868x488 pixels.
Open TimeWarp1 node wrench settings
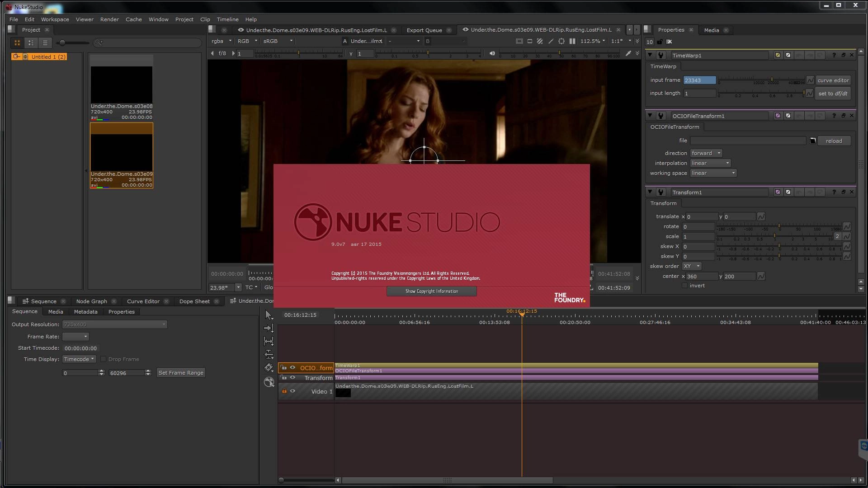tap(661, 55)
